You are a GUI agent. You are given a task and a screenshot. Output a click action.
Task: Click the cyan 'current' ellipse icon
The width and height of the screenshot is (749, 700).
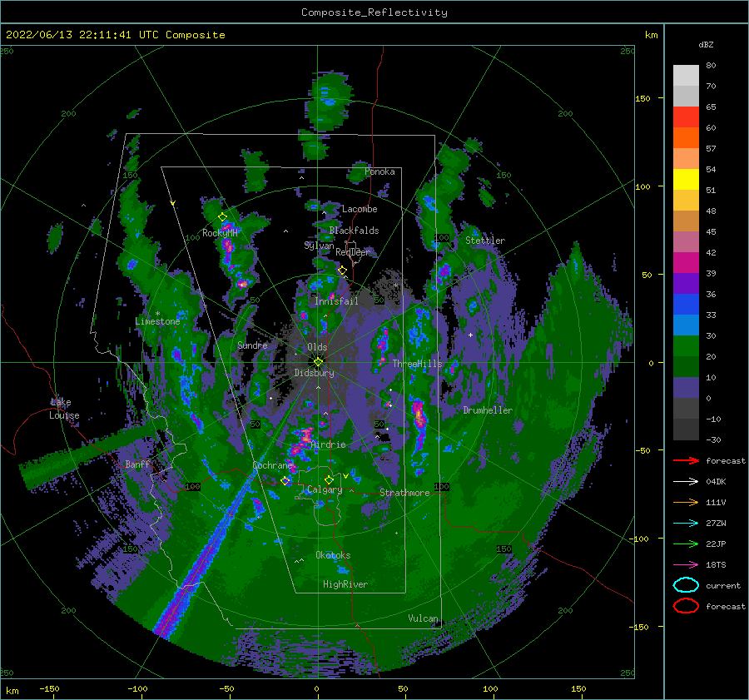686,585
